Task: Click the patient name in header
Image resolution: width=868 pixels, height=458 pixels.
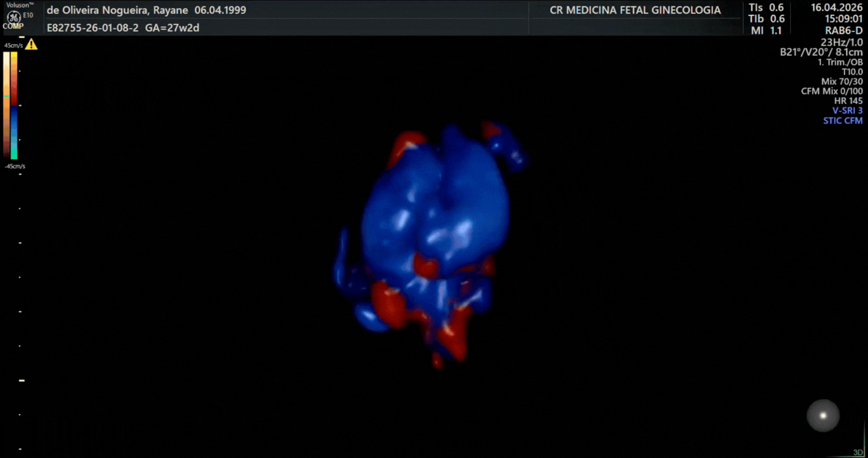Action: (117, 10)
